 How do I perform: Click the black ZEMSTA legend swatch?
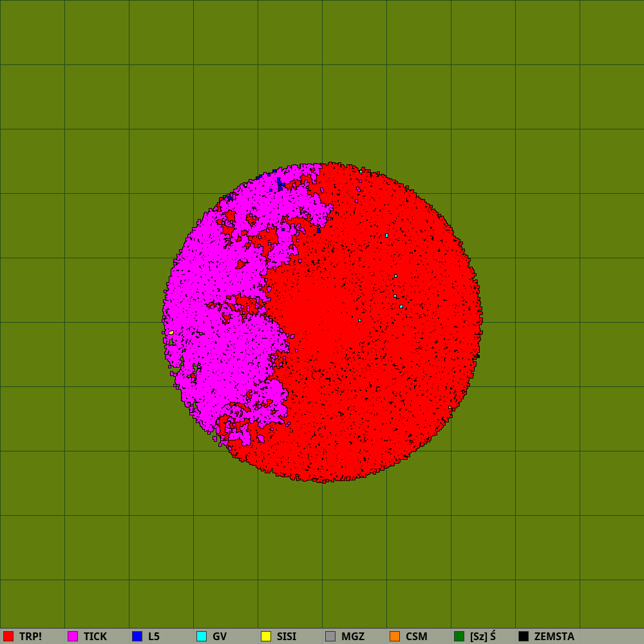pos(524,636)
